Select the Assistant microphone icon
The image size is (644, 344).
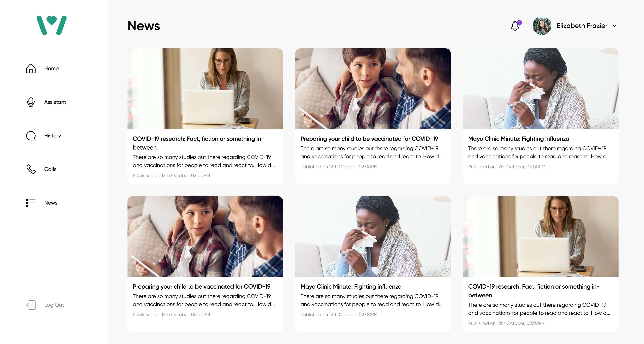(x=31, y=102)
